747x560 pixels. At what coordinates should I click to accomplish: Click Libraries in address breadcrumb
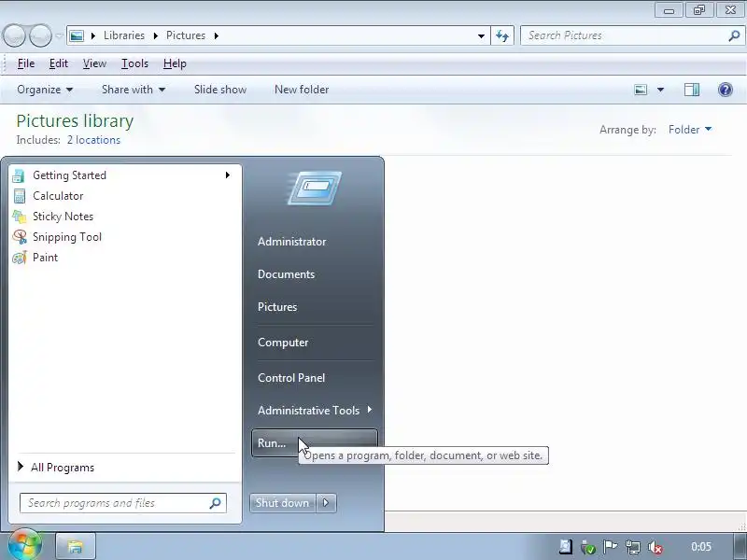(124, 35)
